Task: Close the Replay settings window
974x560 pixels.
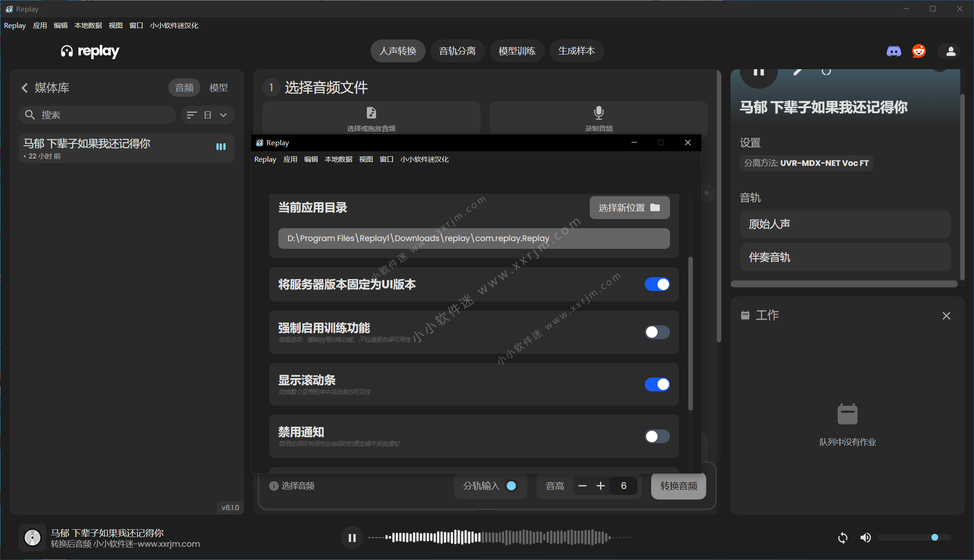Action: 687,143
